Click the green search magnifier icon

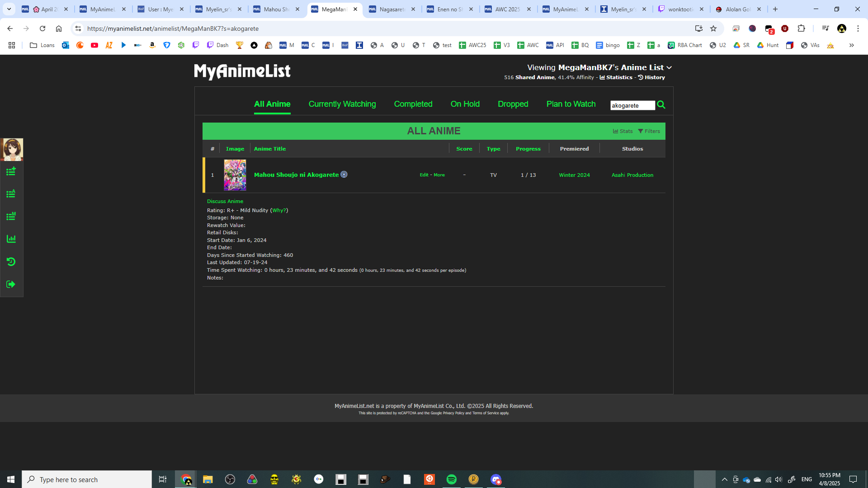(x=661, y=105)
